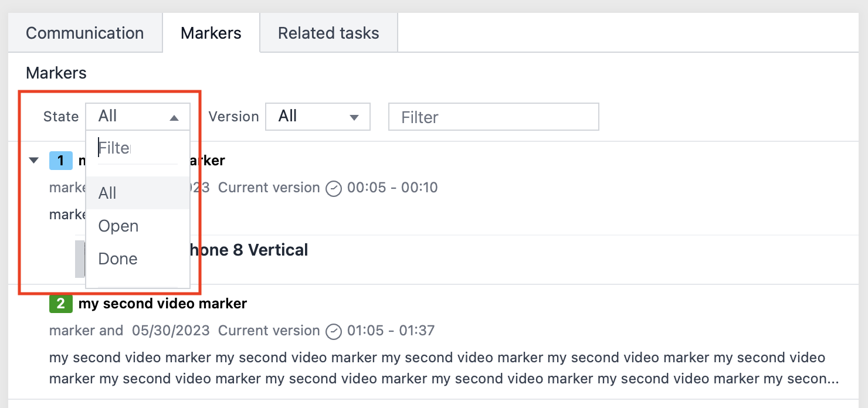Click the upward chevron on State dropdown
This screenshot has height=408, width=868.
click(x=175, y=116)
